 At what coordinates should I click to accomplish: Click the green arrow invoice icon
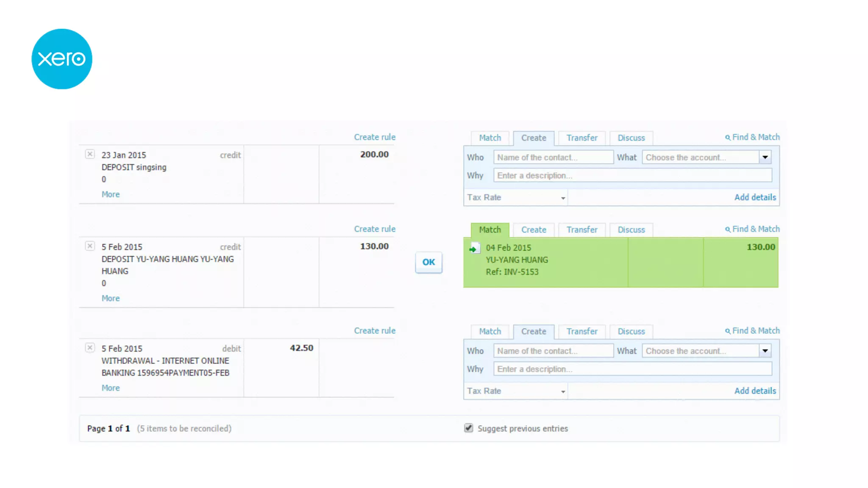(x=474, y=249)
